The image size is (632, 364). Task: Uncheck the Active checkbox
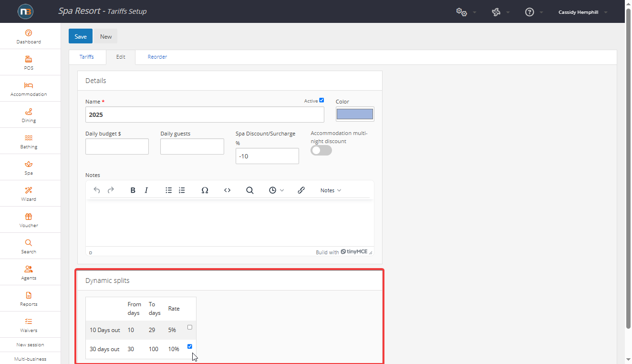point(321,100)
